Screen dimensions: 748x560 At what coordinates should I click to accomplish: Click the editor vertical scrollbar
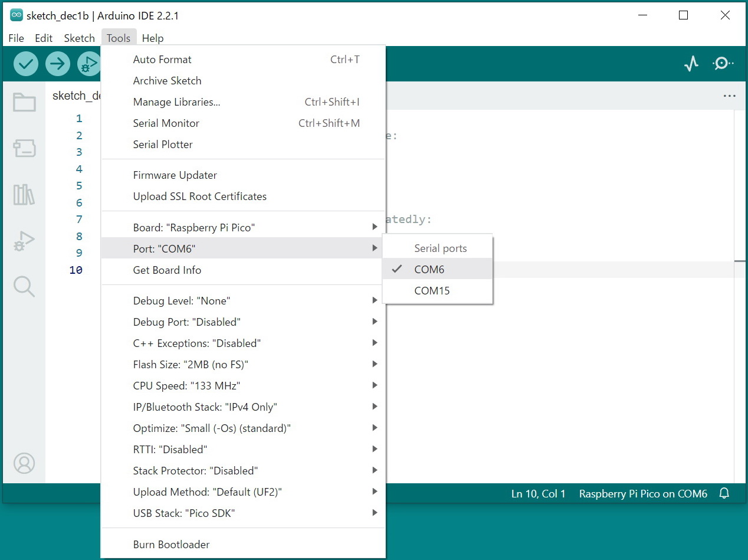coord(740,295)
